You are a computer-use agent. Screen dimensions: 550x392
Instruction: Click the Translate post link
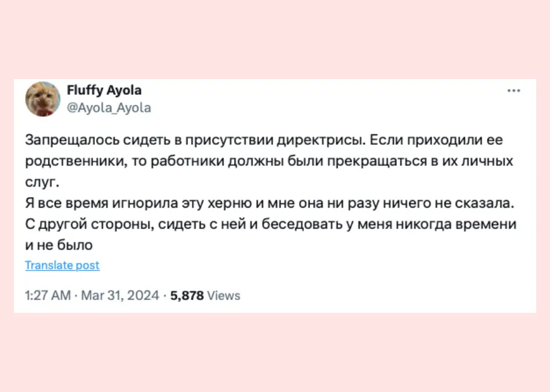click(x=62, y=265)
